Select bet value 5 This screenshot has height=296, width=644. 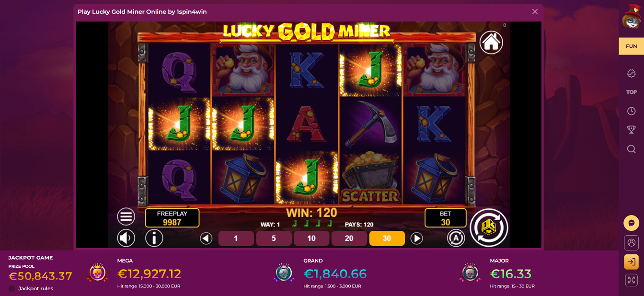[274, 238]
